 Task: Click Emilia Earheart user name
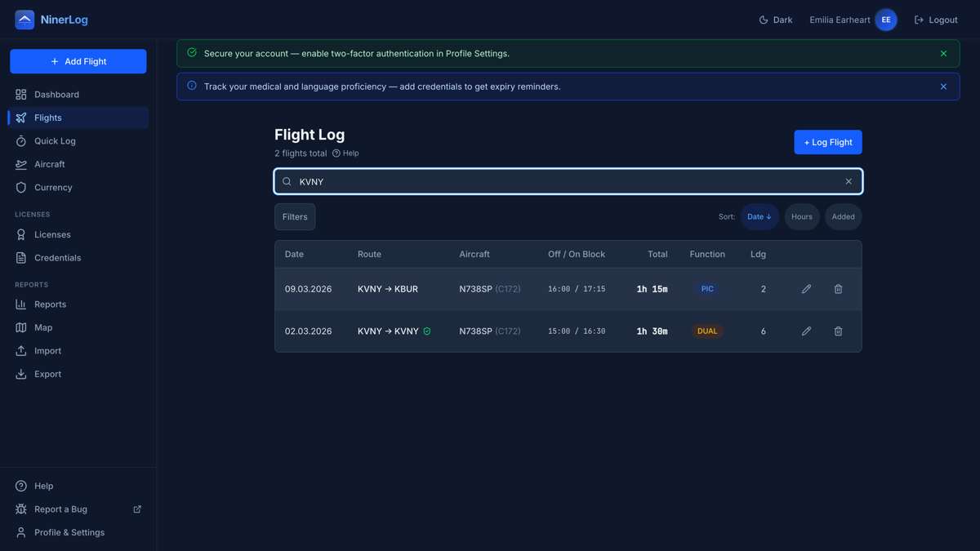point(840,20)
